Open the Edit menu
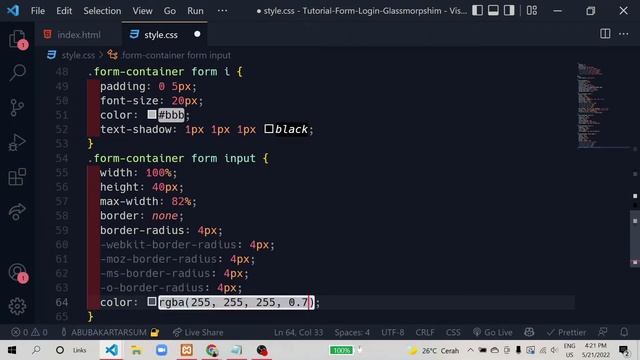The width and height of the screenshot is (640, 360). click(64, 11)
